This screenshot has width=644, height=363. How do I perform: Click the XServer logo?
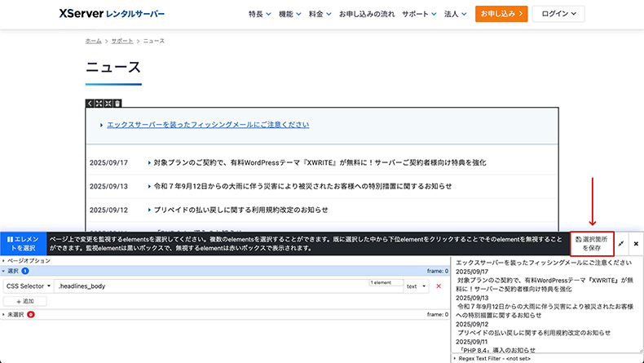tap(112, 14)
